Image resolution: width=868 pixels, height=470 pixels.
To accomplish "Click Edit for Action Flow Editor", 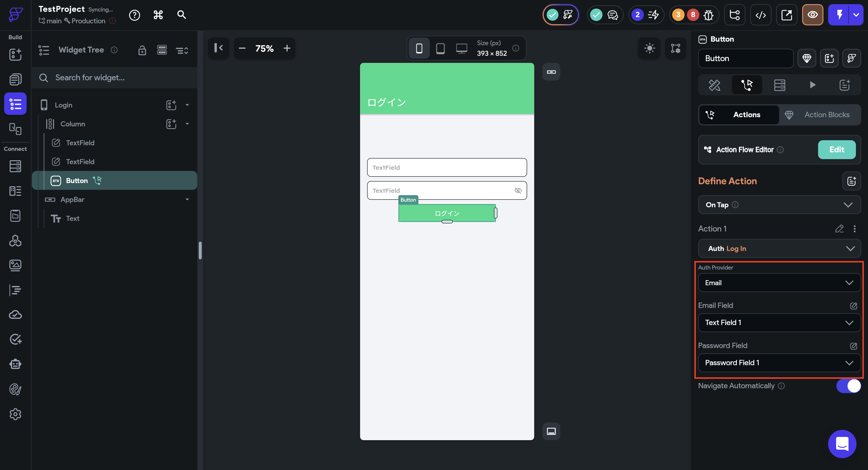I will tap(836, 150).
